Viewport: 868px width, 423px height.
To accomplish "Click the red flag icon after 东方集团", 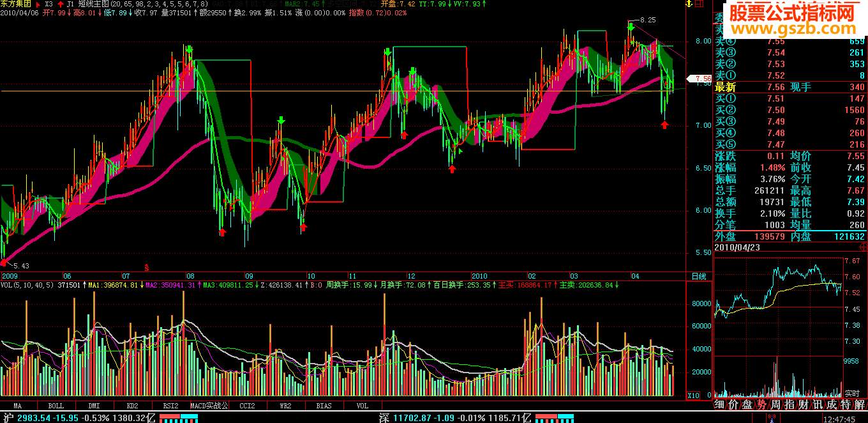I will 39,4.
